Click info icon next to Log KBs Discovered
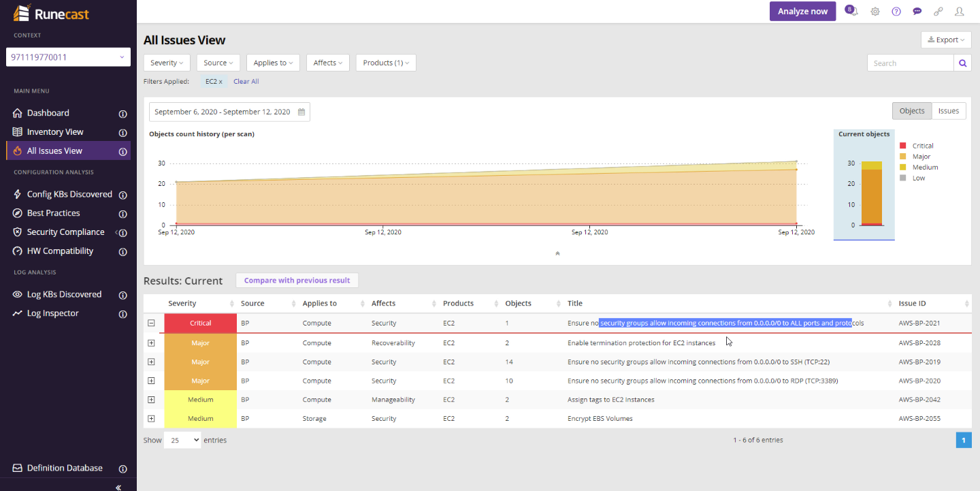 pyautogui.click(x=123, y=296)
